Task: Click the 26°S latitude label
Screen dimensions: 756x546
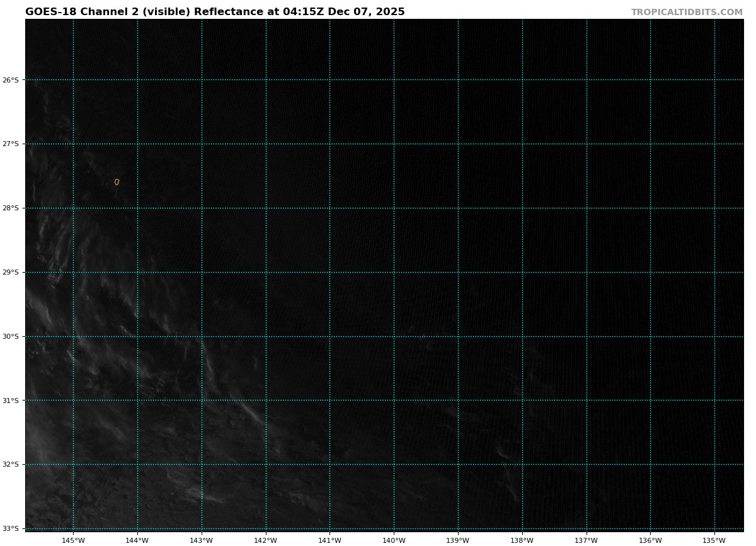Action: [x=11, y=80]
